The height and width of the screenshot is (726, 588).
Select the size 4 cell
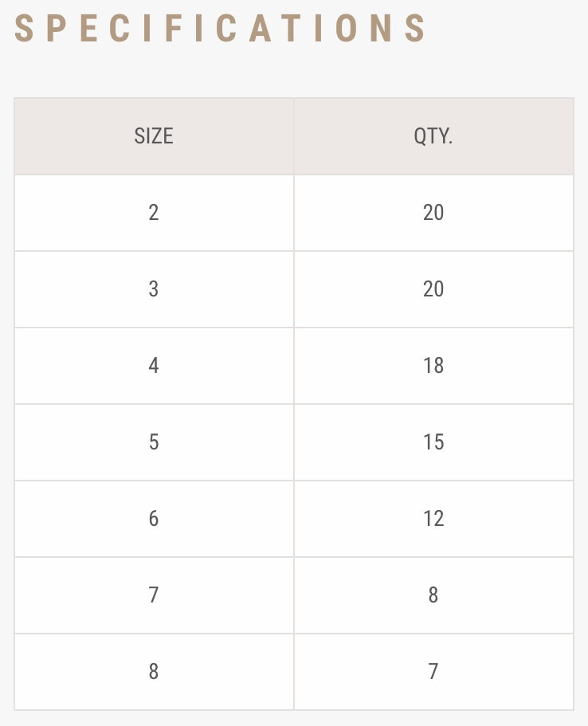pyautogui.click(x=154, y=366)
